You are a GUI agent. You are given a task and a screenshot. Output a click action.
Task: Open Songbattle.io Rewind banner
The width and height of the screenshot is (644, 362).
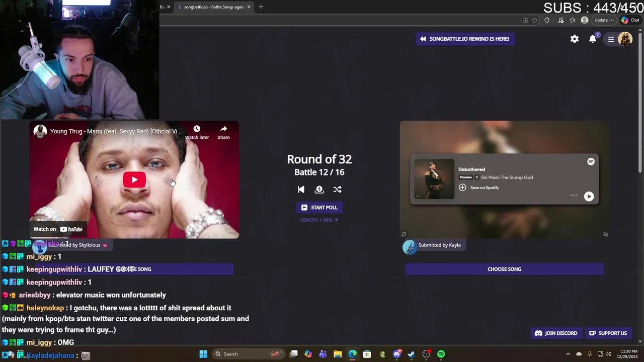465,39
